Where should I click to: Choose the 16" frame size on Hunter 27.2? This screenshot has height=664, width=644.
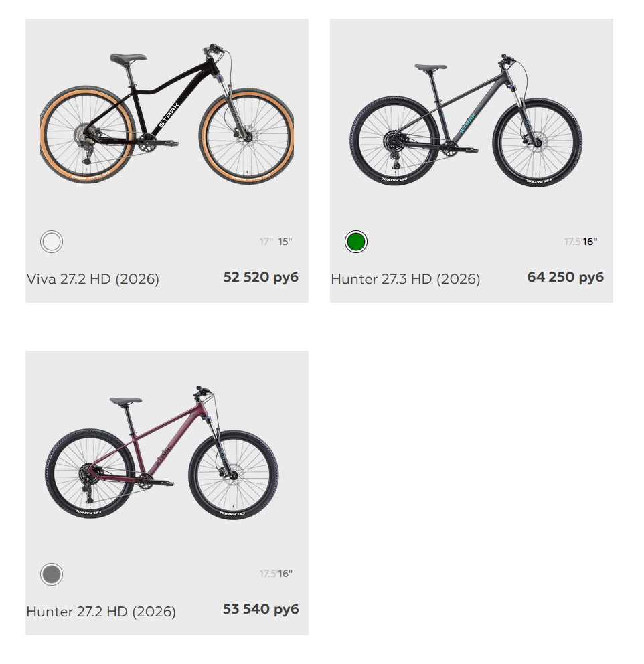pos(285,574)
